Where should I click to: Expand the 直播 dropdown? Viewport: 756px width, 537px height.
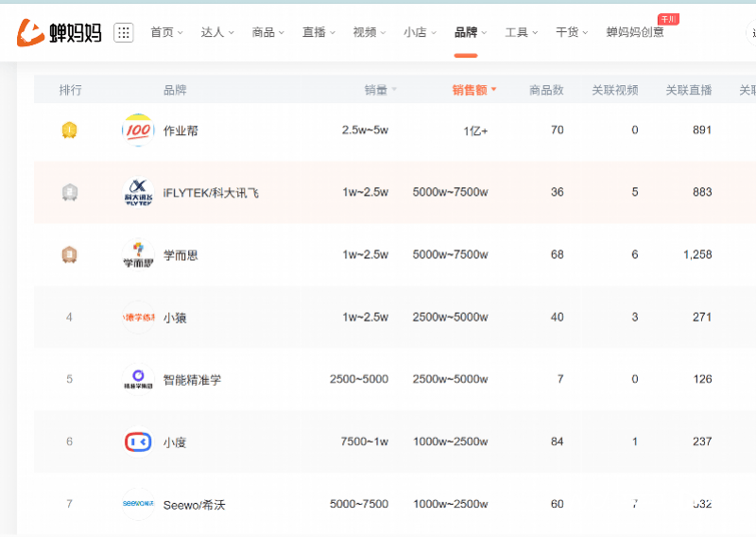(x=318, y=32)
